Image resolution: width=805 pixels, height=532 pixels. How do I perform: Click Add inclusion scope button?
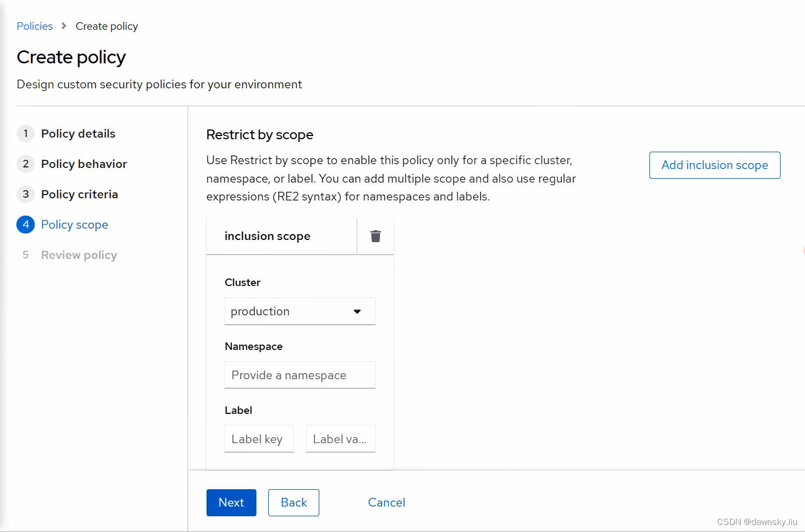pyautogui.click(x=714, y=165)
